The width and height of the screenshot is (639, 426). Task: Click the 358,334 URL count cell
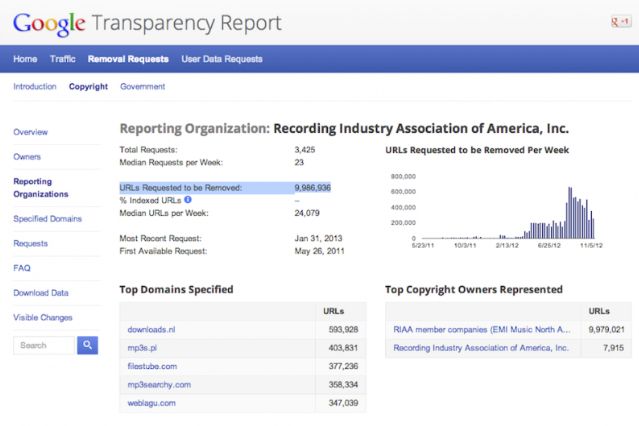click(343, 384)
